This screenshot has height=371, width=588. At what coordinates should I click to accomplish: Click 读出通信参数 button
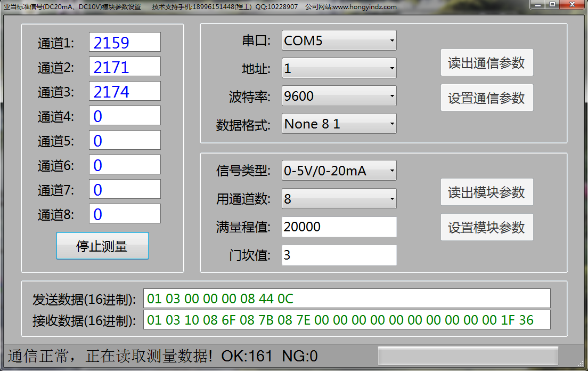click(486, 63)
